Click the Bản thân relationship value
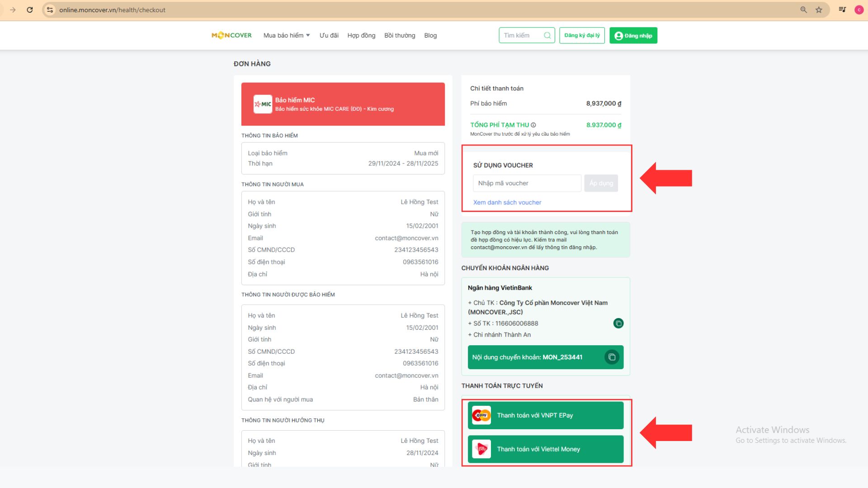Viewport: 868px width, 488px height. click(425, 399)
